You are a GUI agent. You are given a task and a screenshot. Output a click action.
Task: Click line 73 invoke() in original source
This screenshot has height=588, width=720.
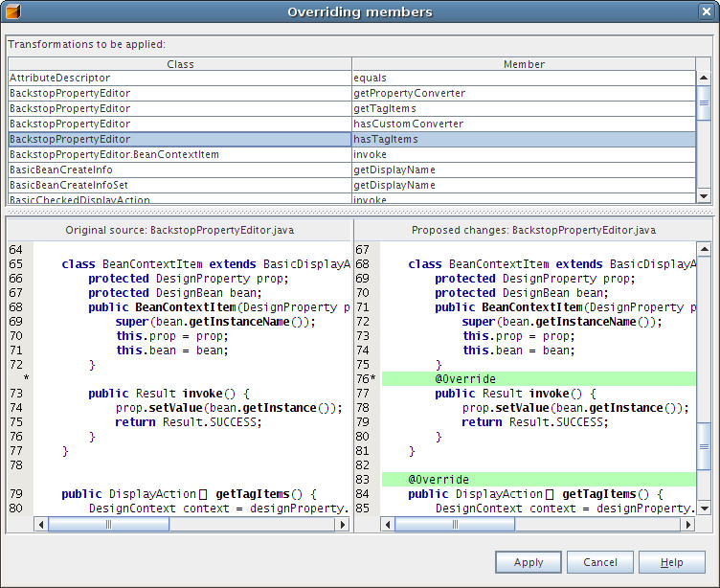click(x=169, y=394)
